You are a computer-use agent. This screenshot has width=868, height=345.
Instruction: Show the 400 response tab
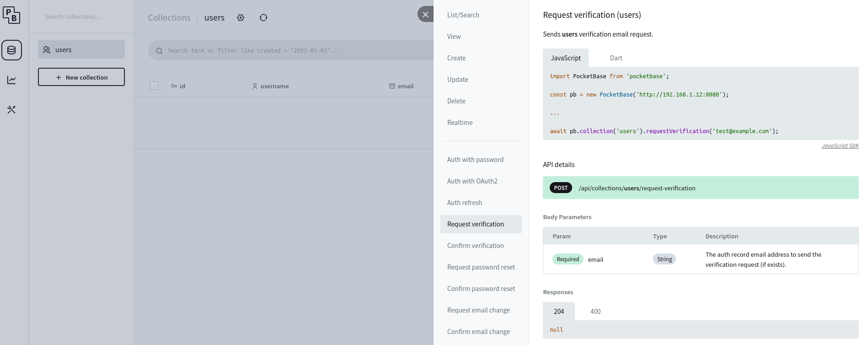coord(595,312)
